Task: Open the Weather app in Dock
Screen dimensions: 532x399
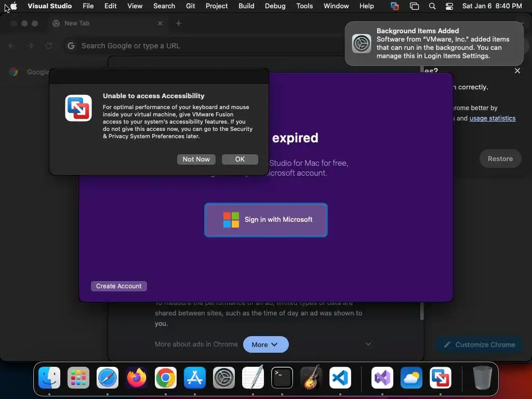Action: 411,378
